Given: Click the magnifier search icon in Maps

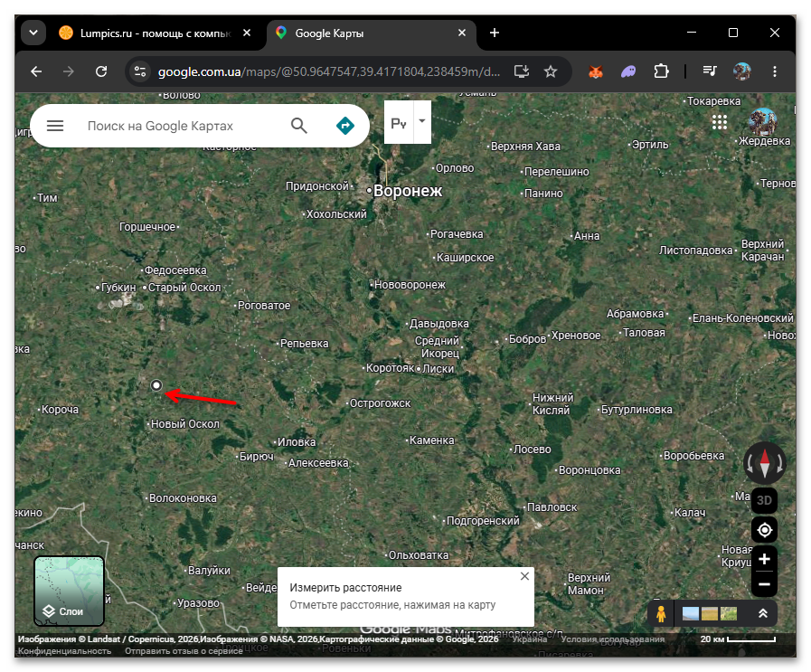Looking at the screenshot, I should click(299, 126).
